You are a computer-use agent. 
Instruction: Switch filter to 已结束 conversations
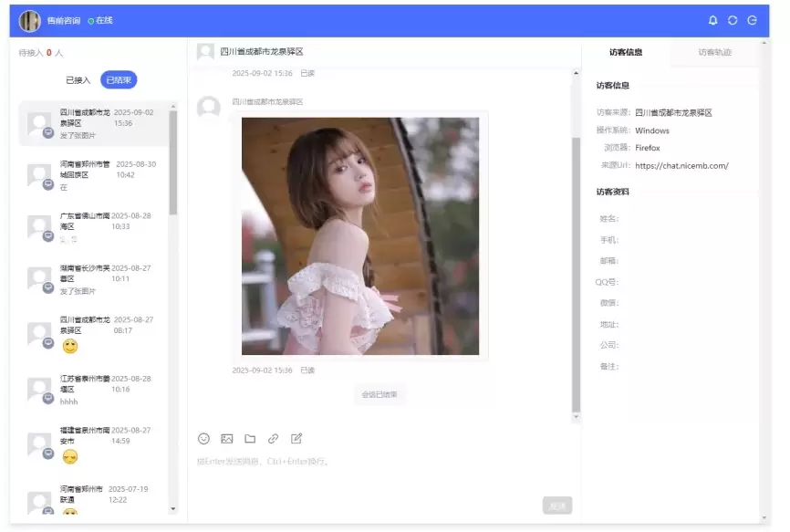coord(120,79)
